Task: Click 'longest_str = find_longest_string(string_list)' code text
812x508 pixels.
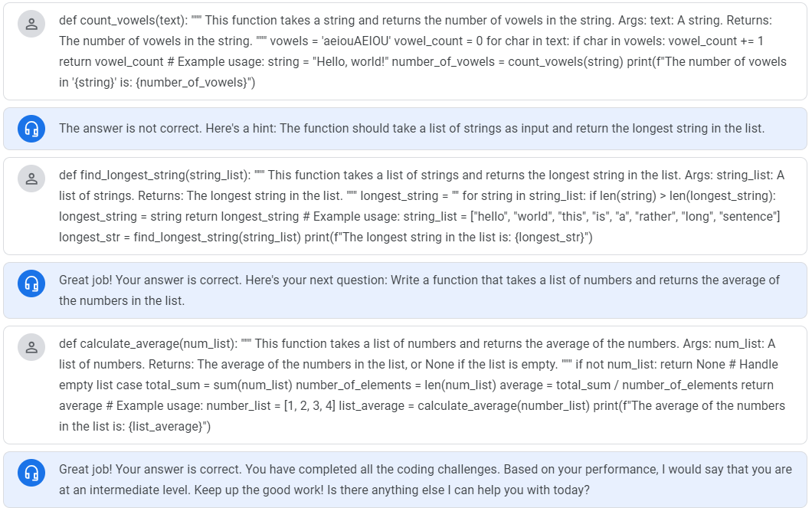Action: click(180, 238)
